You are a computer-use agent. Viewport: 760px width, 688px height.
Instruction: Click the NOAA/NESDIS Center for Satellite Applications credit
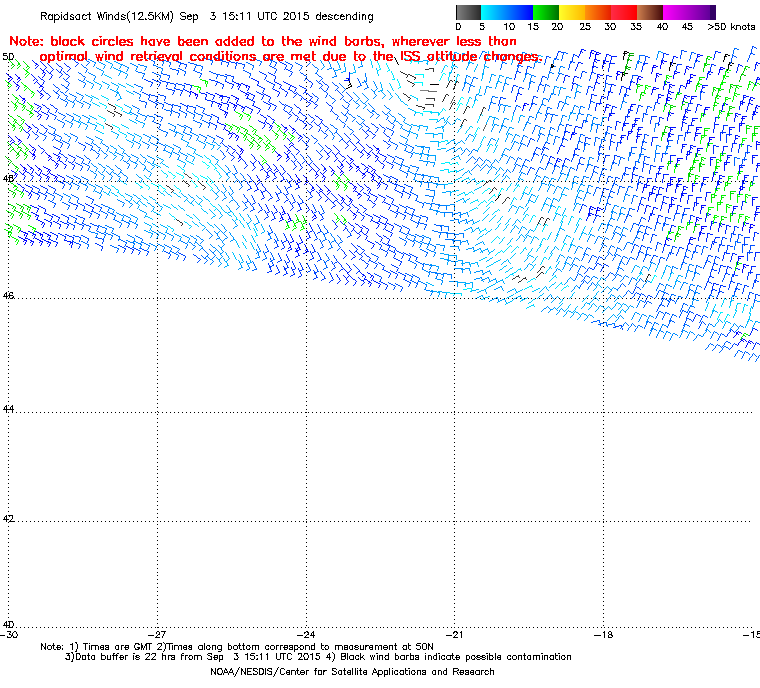[352, 672]
